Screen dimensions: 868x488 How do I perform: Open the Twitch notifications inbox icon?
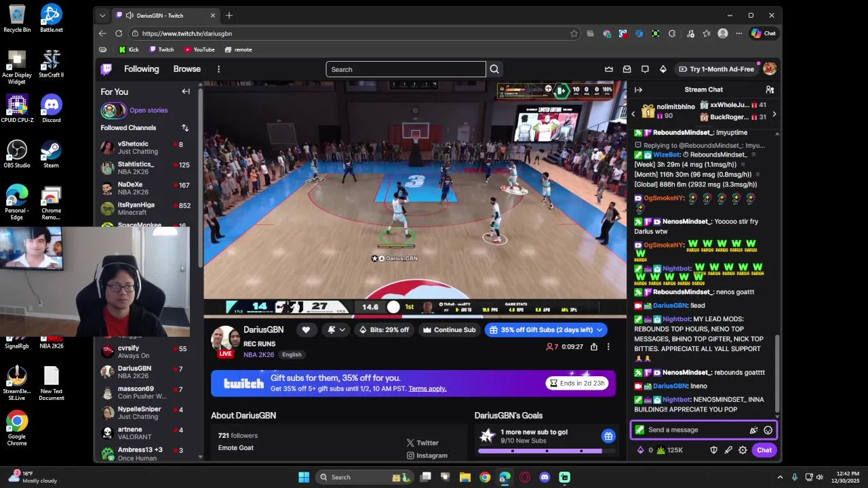coord(627,69)
